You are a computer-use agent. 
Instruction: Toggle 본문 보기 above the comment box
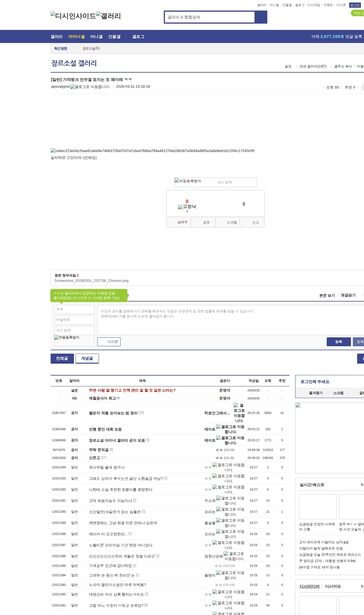[x=327, y=296]
